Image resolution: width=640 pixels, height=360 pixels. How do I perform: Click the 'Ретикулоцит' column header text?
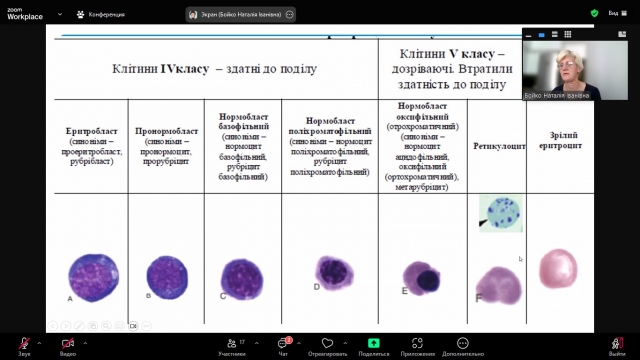click(x=499, y=146)
